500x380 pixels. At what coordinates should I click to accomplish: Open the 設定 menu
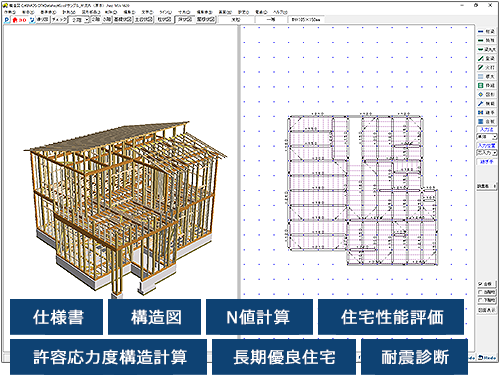pyautogui.click(x=243, y=12)
